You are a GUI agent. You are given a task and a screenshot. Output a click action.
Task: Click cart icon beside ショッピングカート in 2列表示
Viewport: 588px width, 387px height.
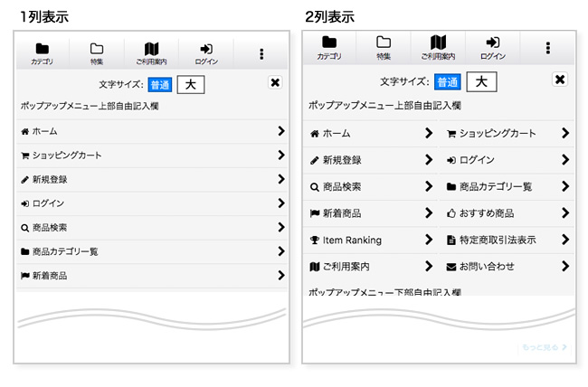pos(451,134)
